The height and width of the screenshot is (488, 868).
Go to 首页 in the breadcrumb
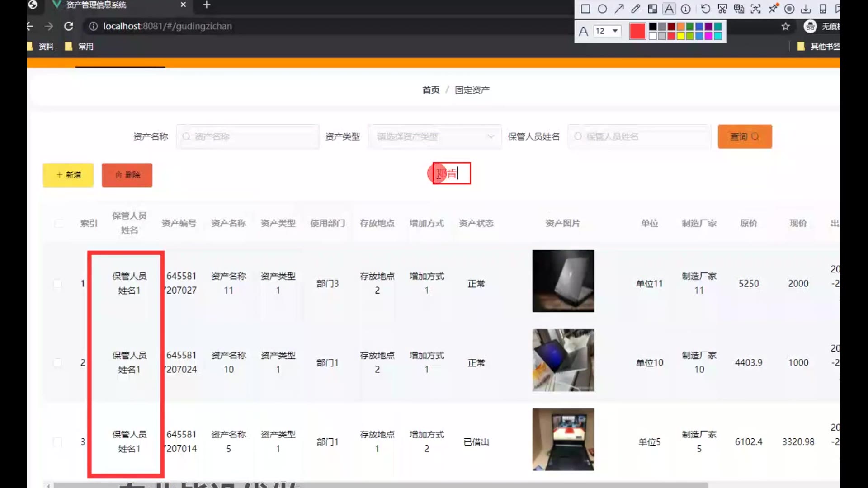[x=431, y=90]
